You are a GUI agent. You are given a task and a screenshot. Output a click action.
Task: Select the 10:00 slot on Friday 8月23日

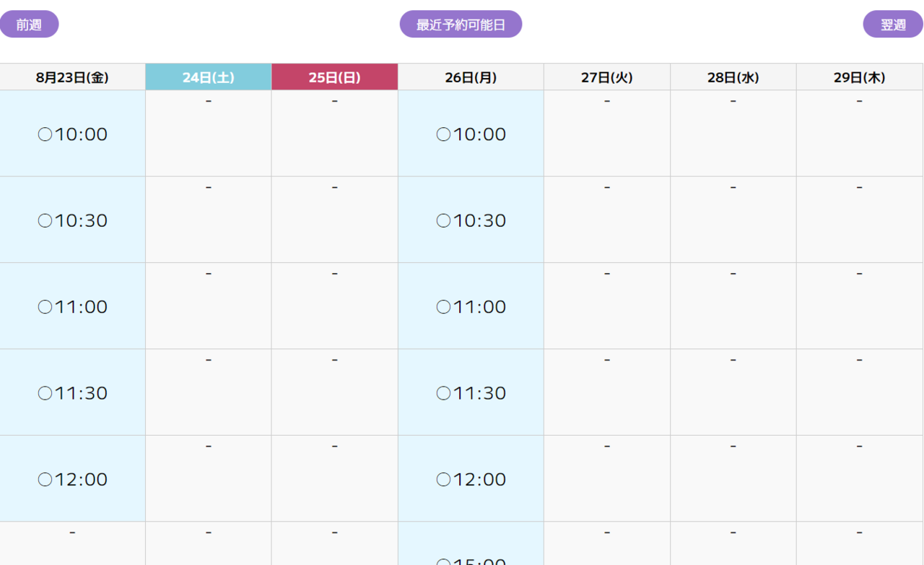pyautogui.click(x=72, y=134)
